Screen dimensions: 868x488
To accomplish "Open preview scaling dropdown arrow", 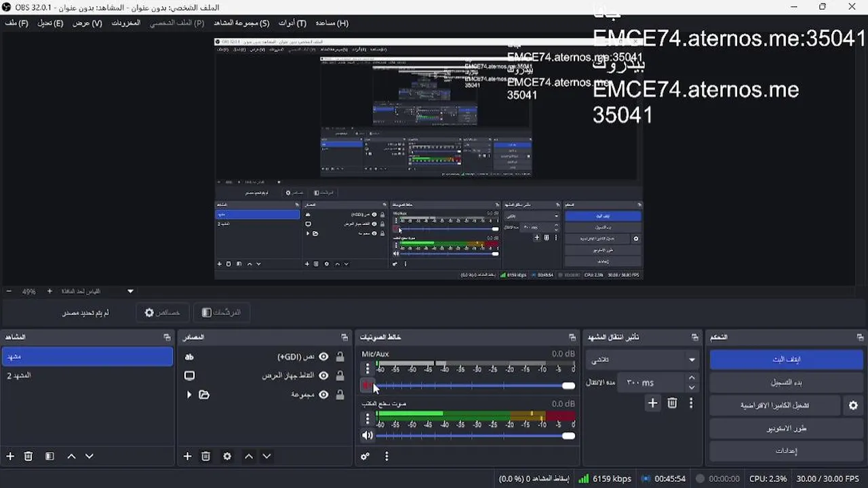I will [x=130, y=291].
